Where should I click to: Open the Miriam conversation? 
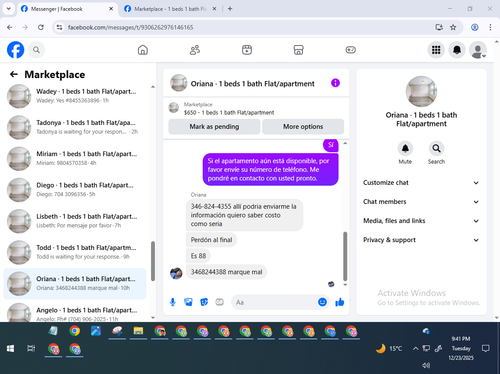click(x=75, y=158)
